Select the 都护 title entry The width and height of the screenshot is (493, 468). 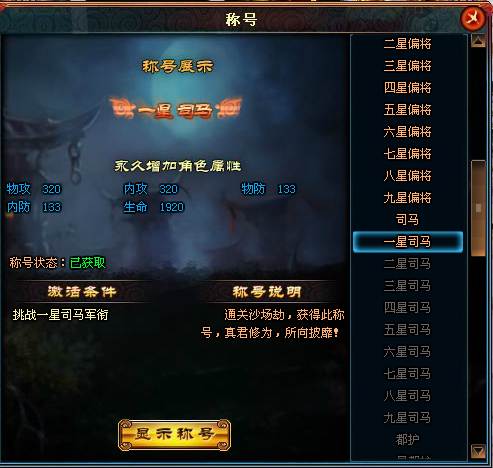pyautogui.click(x=407, y=440)
